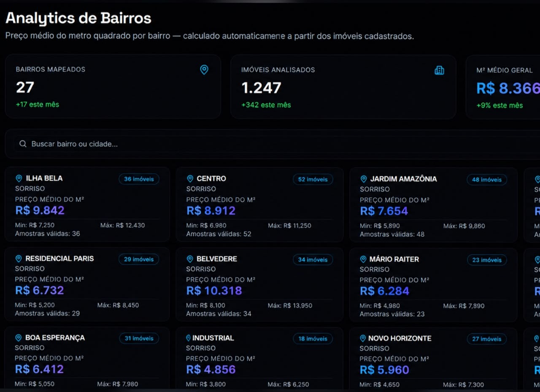This screenshot has width=540, height=392.
Task: Select the BOA ESPERANÇA neighborhood title
Action: (x=55, y=338)
